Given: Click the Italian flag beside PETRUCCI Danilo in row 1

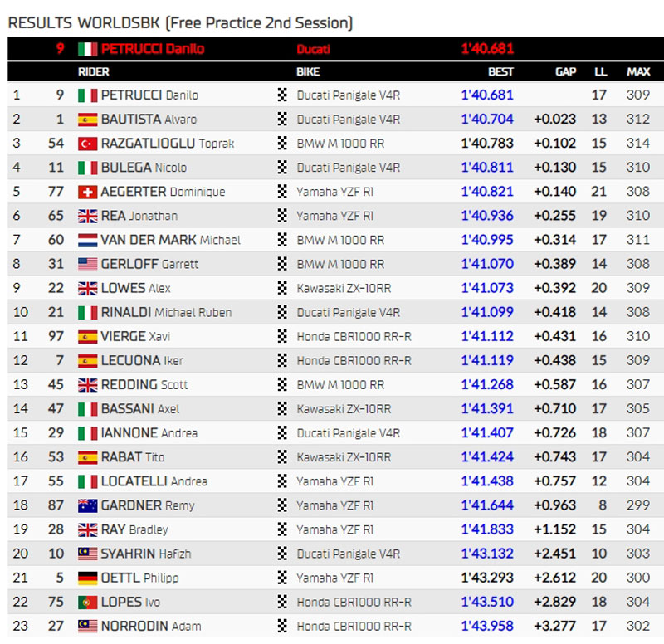Looking at the screenshot, I should click(x=87, y=95).
